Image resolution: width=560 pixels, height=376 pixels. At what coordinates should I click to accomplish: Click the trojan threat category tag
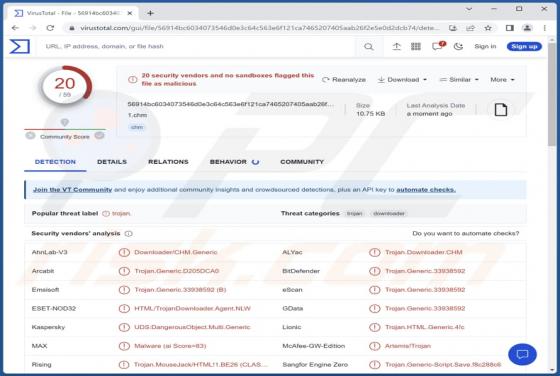pyautogui.click(x=354, y=214)
